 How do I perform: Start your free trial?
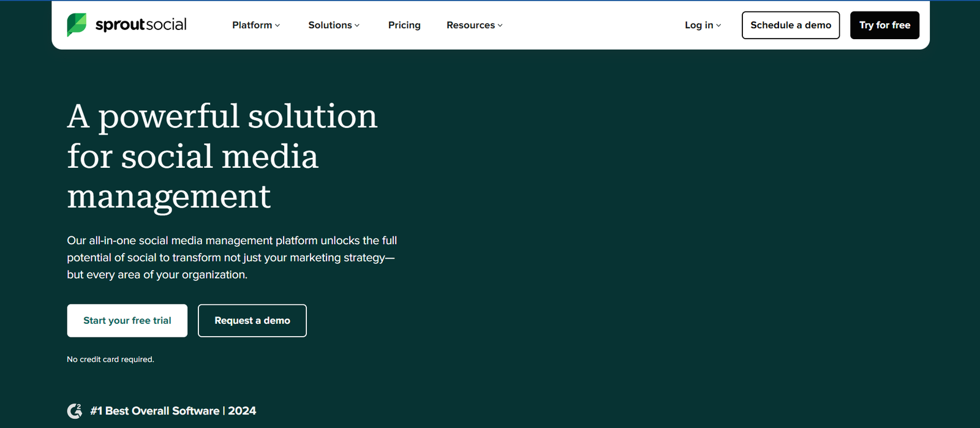coord(127,320)
